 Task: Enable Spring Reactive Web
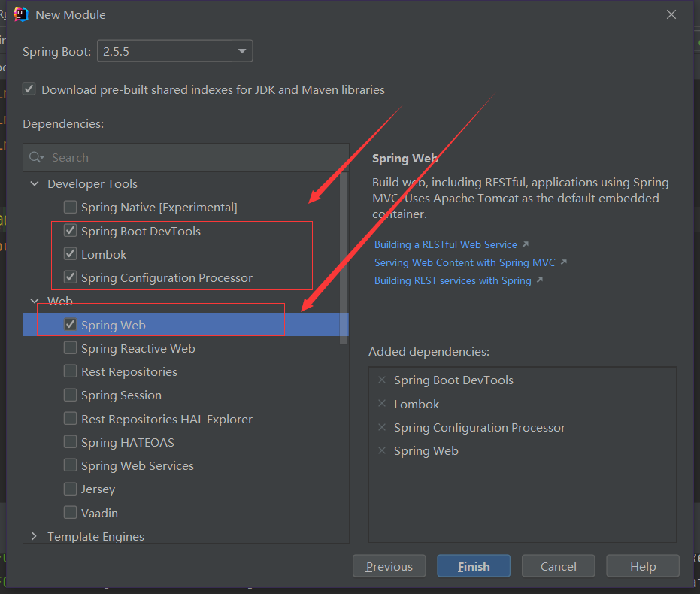coord(70,347)
